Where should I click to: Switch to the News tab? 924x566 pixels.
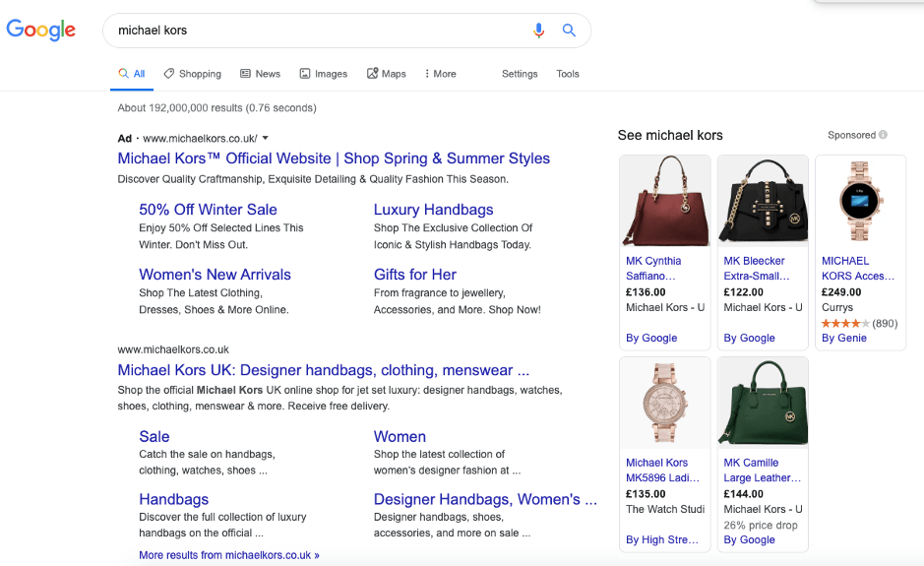coord(260,74)
